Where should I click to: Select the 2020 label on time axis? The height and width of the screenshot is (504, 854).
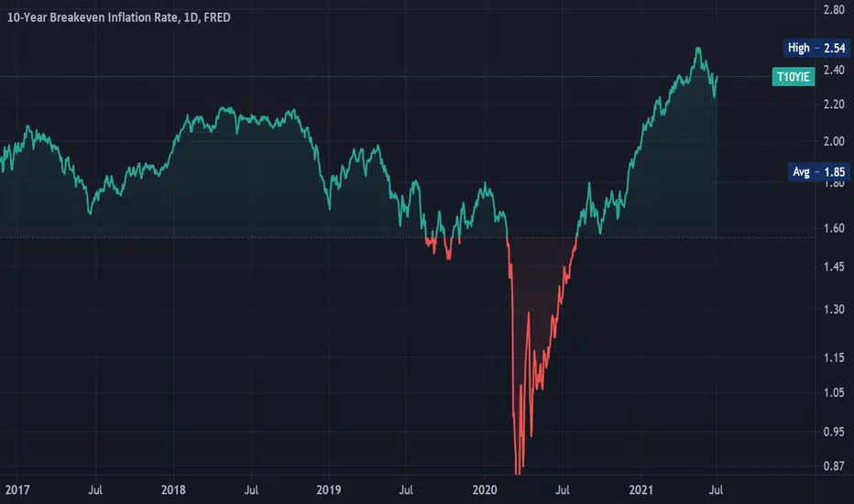click(485, 490)
